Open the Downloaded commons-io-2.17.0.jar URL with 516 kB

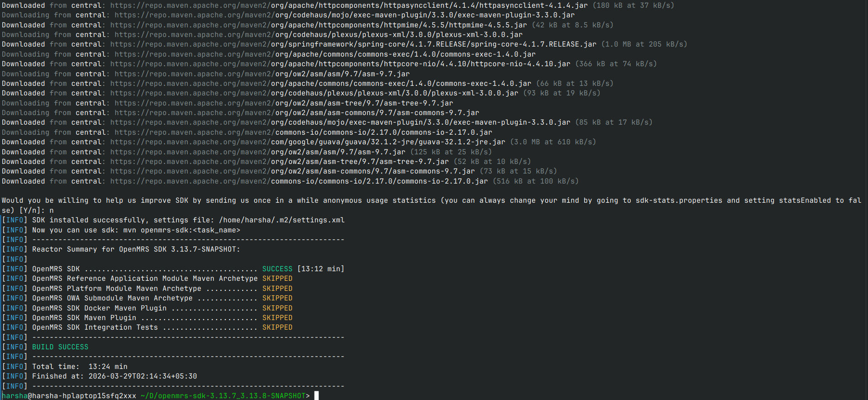[299, 181]
